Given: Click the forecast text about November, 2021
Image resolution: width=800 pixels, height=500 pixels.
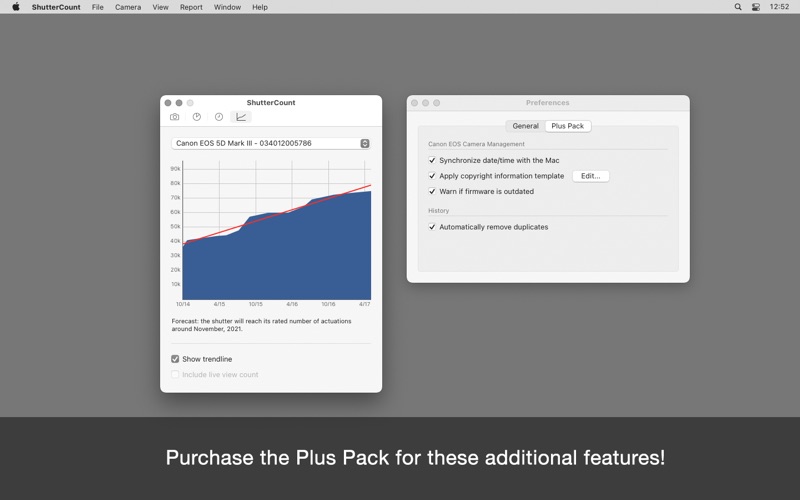Looking at the screenshot, I should (x=261, y=325).
